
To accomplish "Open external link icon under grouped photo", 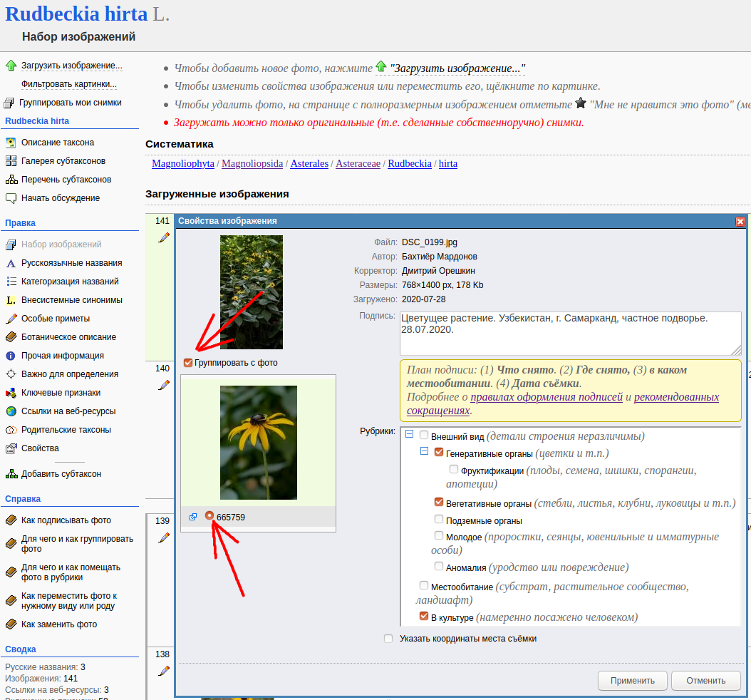I will (193, 517).
